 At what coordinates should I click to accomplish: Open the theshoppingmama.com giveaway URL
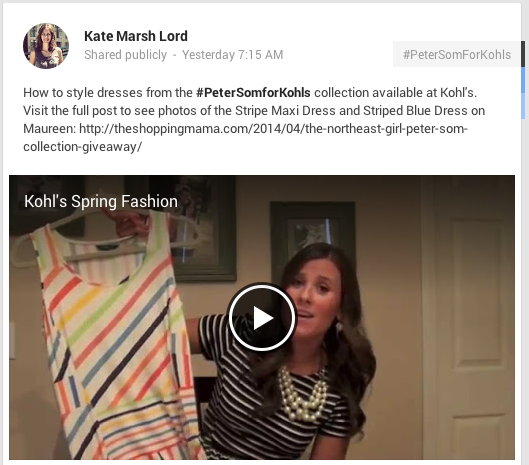pyautogui.click(x=245, y=138)
